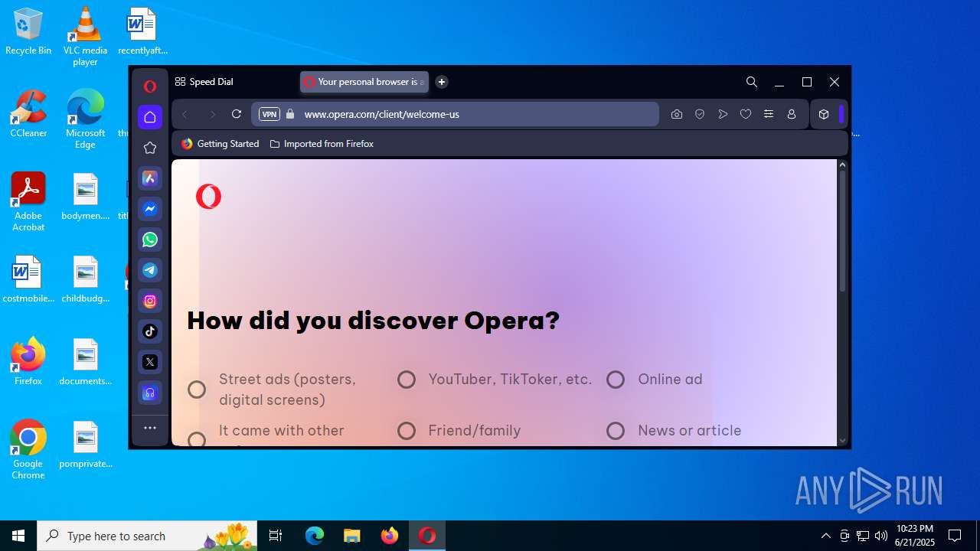Go to Home in Opera sidebar
Viewport: 980px width, 551px height.
click(x=150, y=117)
